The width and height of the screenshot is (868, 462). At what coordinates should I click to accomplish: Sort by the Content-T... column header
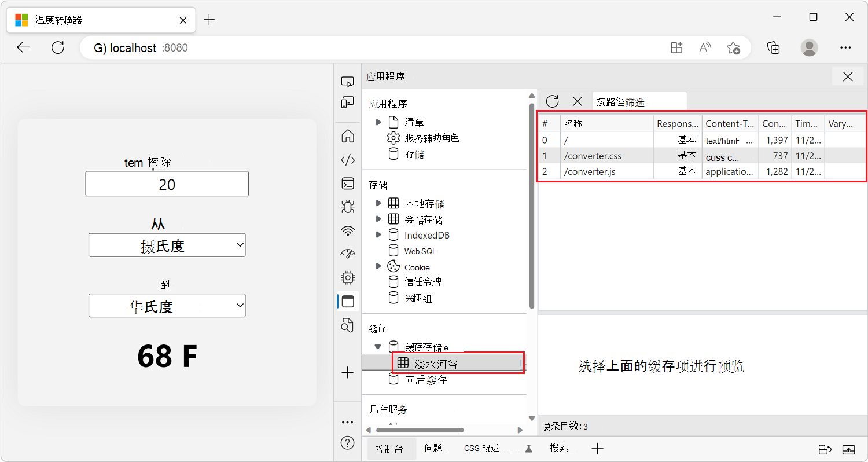(x=730, y=123)
